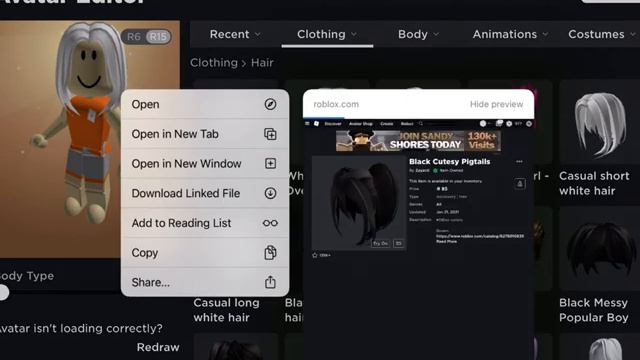Image resolution: width=640 pixels, height=360 pixels.
Task: Click Create in the preview navigation
Action: tap(387, 124)
